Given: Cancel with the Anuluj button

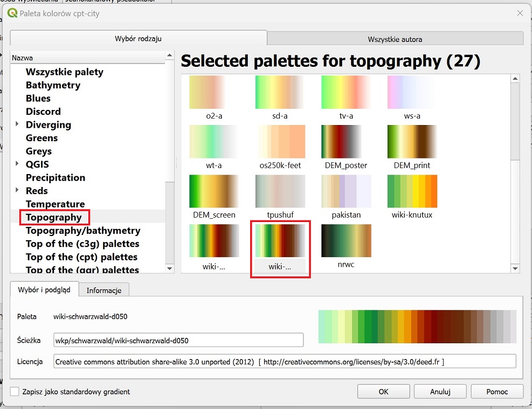Looking at the screenshot, I should [440, 392].
